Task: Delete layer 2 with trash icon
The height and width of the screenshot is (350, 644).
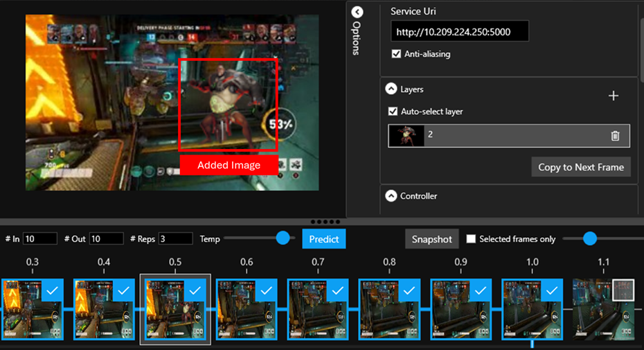Action: (615, 136)
